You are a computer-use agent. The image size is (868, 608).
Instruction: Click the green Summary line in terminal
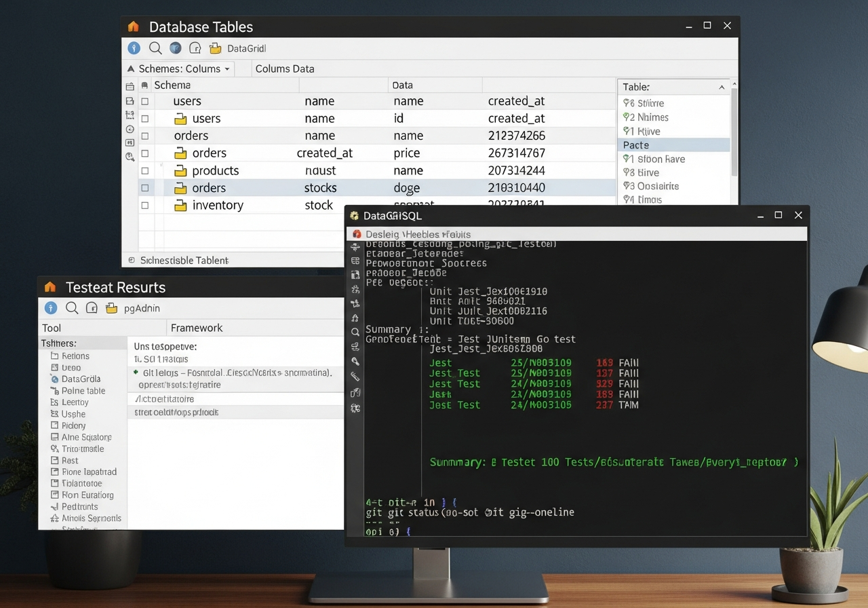614,462
